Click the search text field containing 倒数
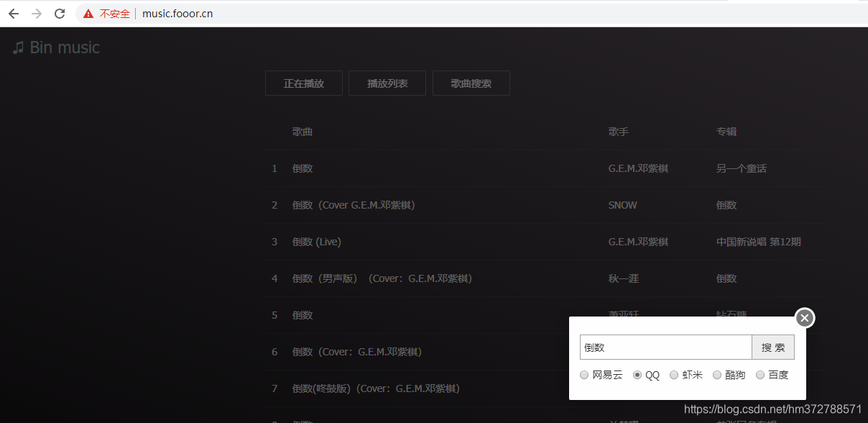 coord(666,347)
